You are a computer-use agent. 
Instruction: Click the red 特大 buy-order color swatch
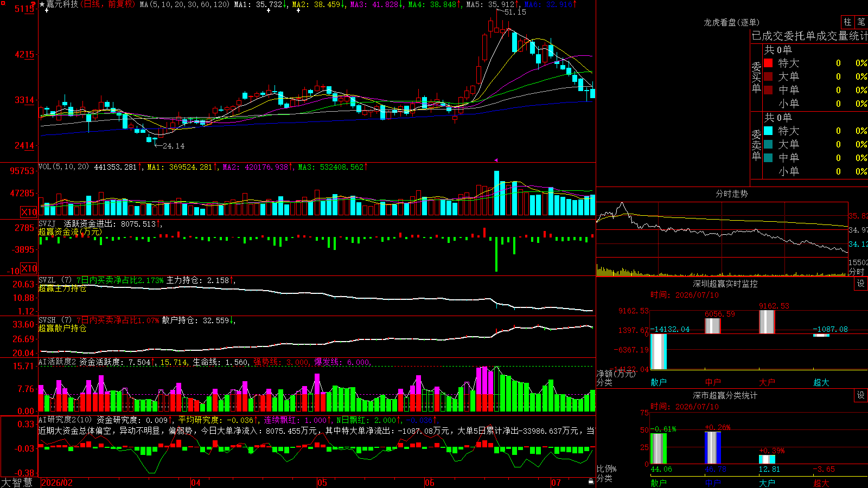point(768,63)
